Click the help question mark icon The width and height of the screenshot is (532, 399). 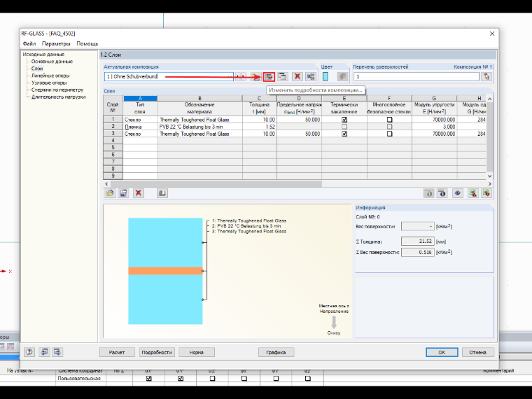(x=29, y=352)
